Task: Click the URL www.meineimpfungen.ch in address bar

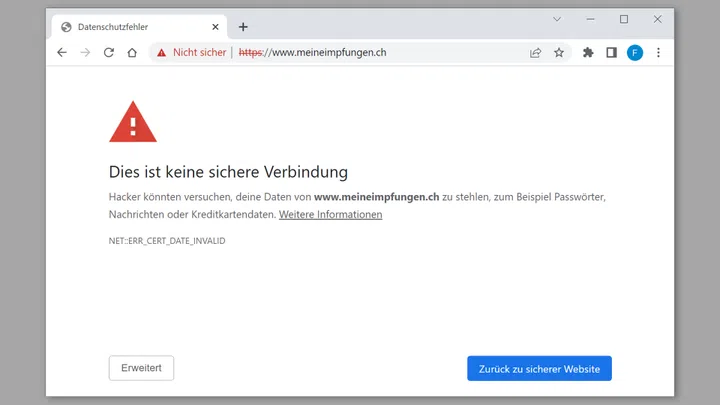Action: click(x=312, y=52)
